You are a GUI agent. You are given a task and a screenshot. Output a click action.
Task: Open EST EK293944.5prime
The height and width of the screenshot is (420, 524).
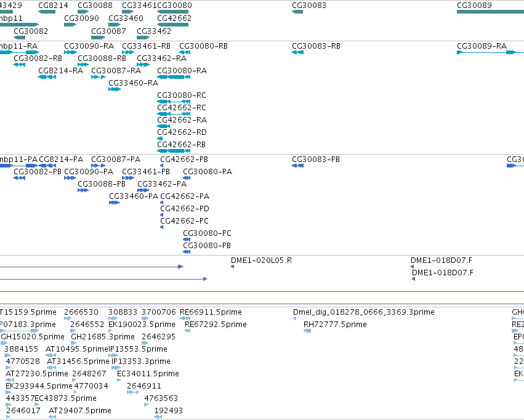click(39, 386)
